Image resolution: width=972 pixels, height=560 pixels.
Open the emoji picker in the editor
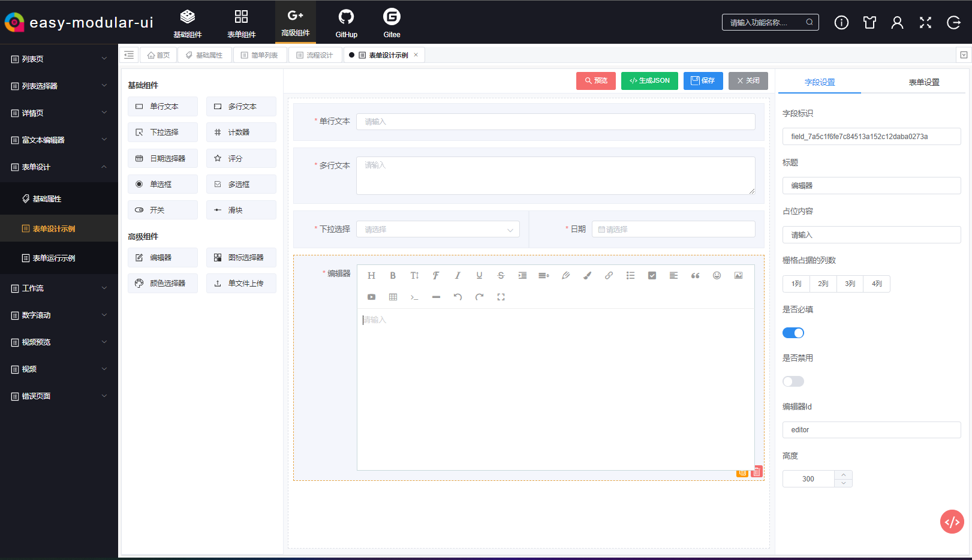tap(717, 275)
